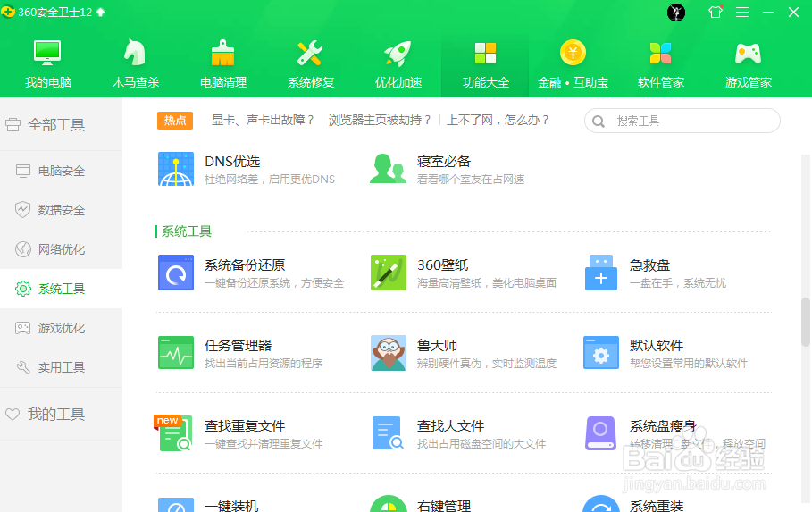Click the search magnifier icon
This screenshot has height=512, width=812.
tap(599, 122)
